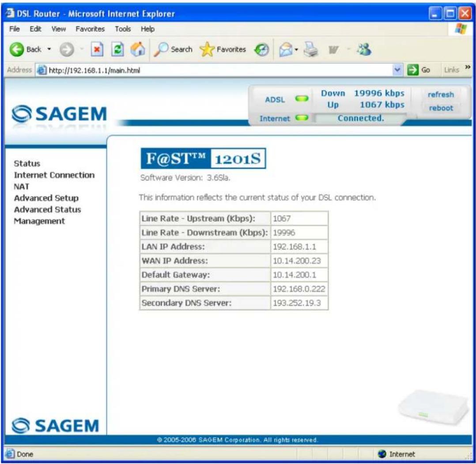Click the window resize grip in status bar

tap(469, 456)
